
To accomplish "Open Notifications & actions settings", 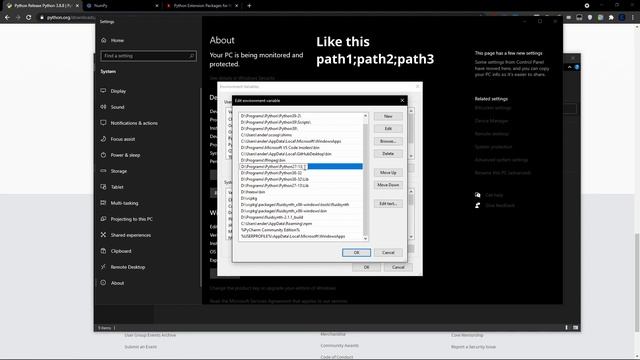I will tap(134, 123).
